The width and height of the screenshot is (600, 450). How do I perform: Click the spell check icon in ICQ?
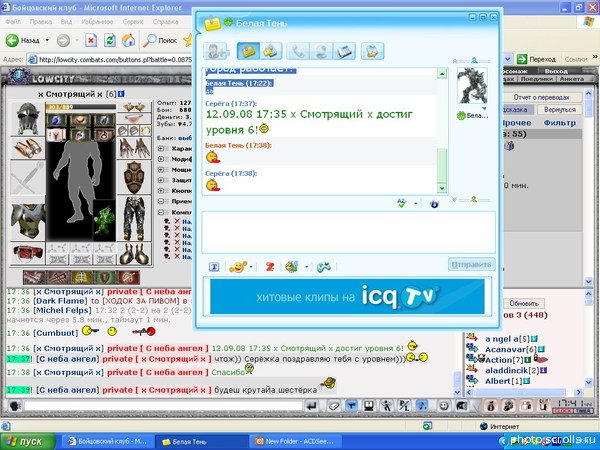[x=402, y=203]
